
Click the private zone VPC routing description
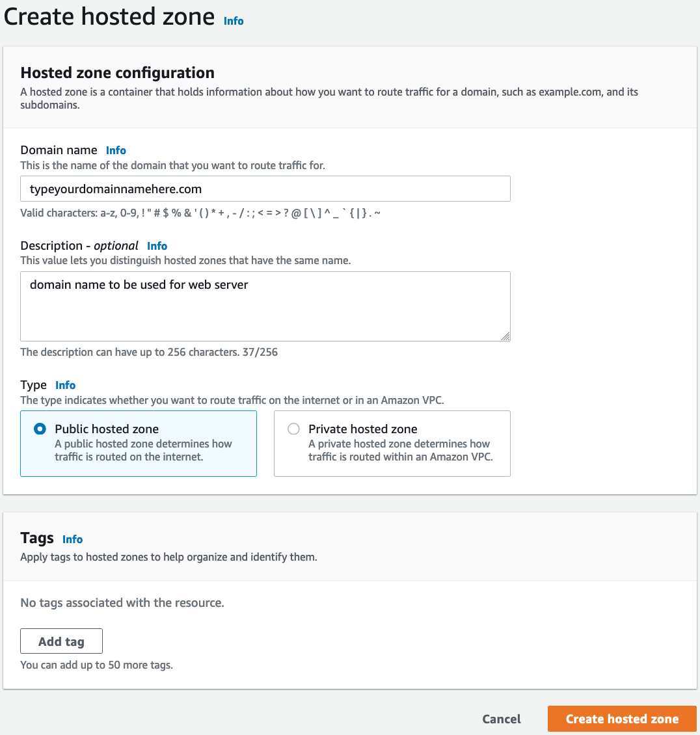point(399,450)
